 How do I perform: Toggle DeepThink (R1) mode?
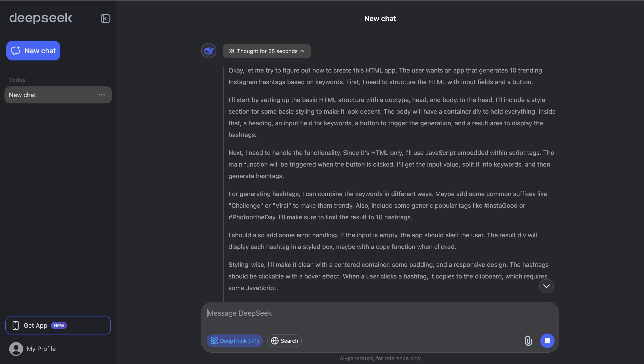(235, 341)
